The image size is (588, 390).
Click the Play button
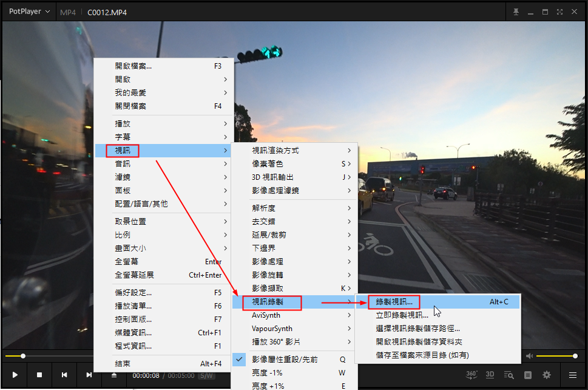click(x=15, y=375)
